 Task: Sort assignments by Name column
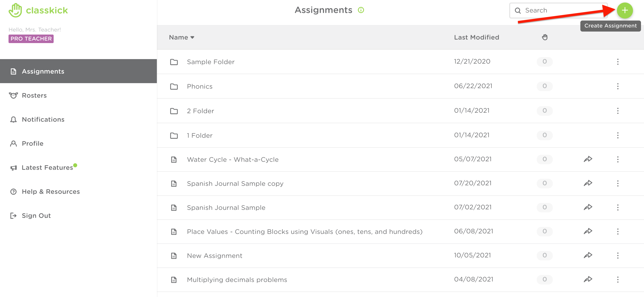pos(181,37)
